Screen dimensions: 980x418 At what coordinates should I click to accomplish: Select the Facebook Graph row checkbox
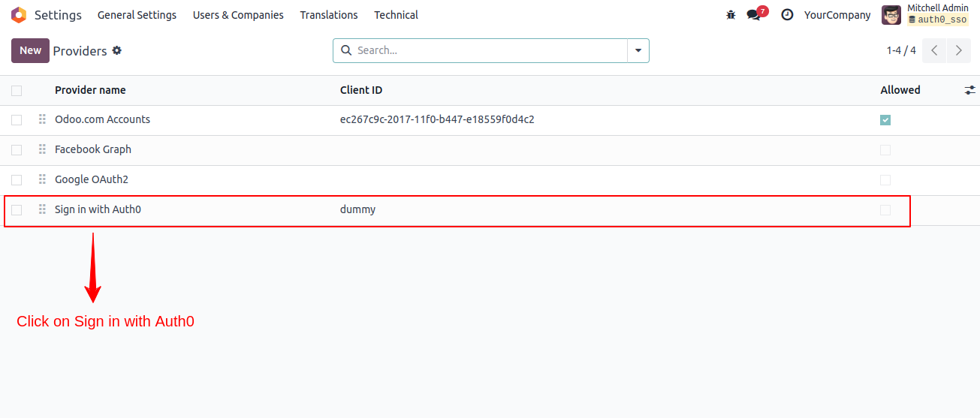point(17,150)
